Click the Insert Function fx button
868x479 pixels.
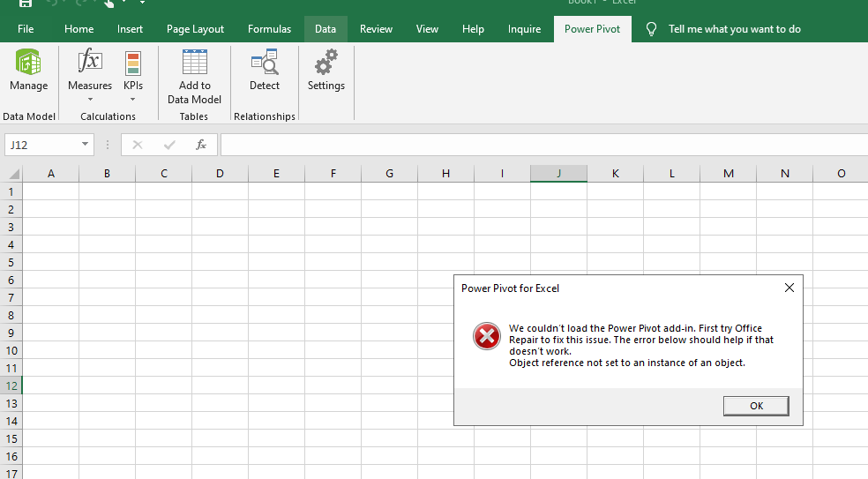point(201,145)
